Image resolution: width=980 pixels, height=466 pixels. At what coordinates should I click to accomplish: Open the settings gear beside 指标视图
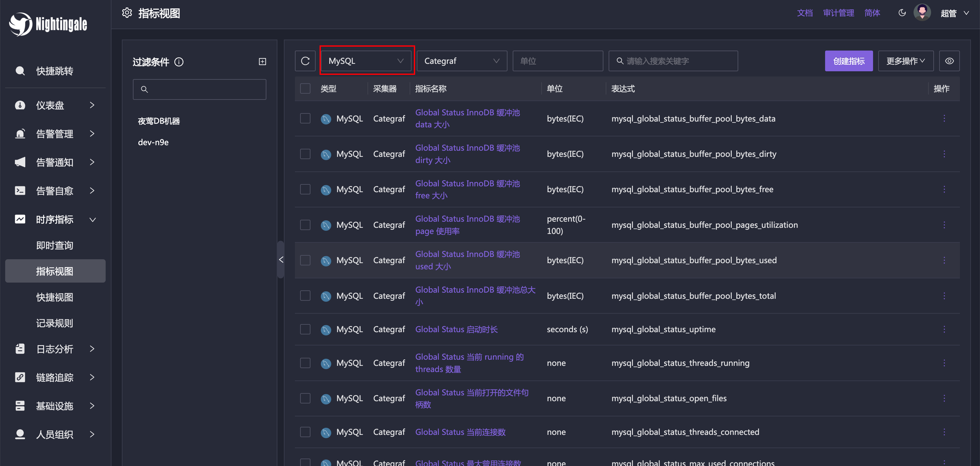127,13
